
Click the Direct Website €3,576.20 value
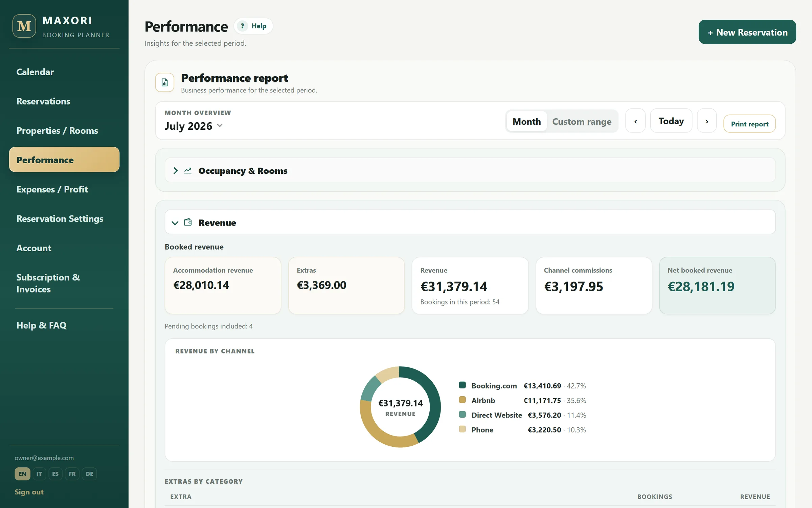[544, 415]
